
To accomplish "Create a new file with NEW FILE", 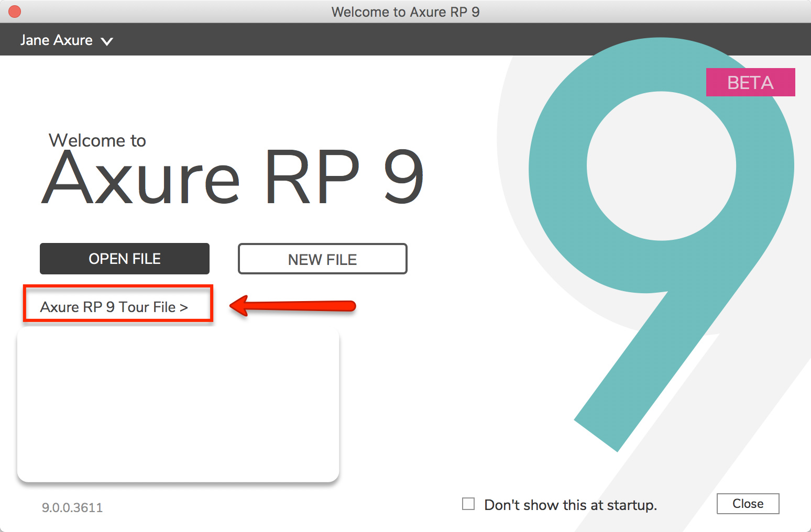I will [x=322, y=258].
